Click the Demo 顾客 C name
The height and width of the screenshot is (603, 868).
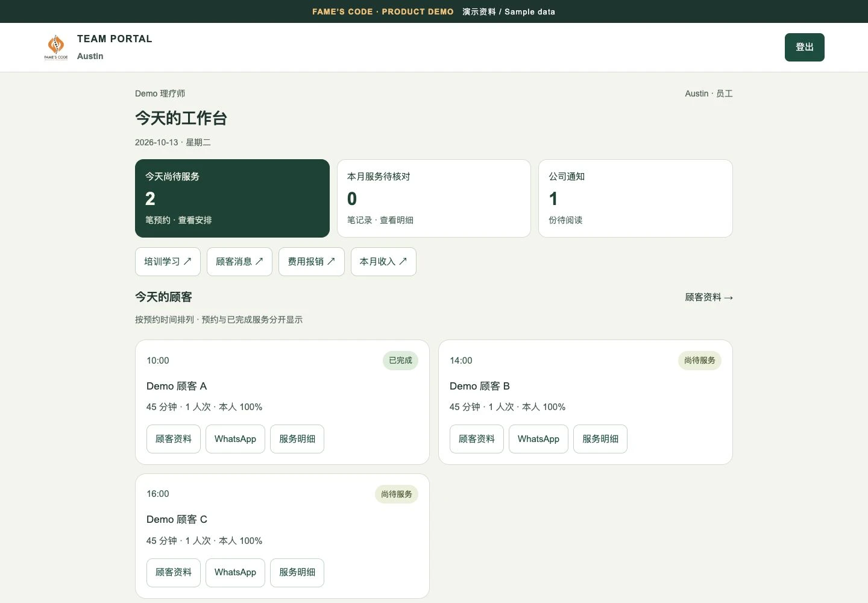click(x=177, y=519)
